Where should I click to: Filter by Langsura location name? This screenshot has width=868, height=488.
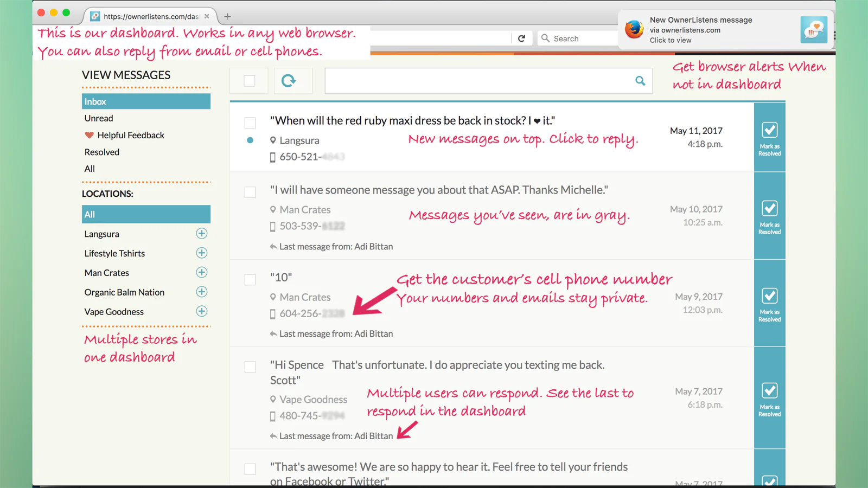click(x=102, y=234)
